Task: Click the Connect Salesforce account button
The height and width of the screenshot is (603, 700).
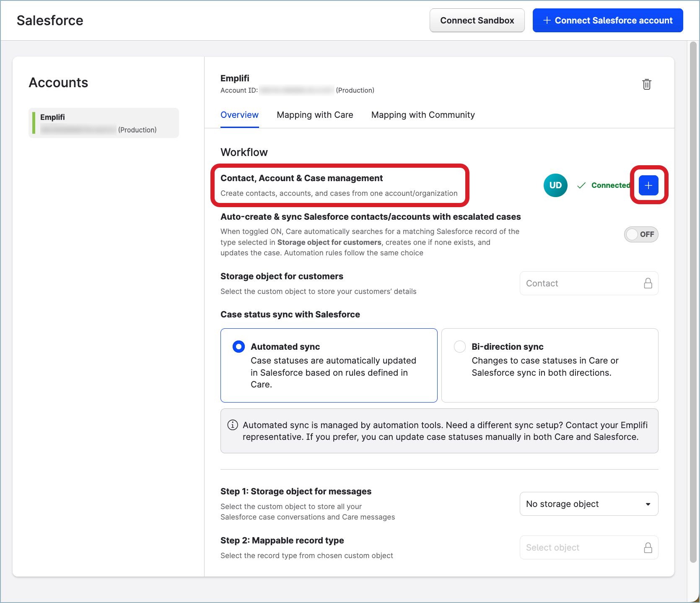Action: click(607, 20)
